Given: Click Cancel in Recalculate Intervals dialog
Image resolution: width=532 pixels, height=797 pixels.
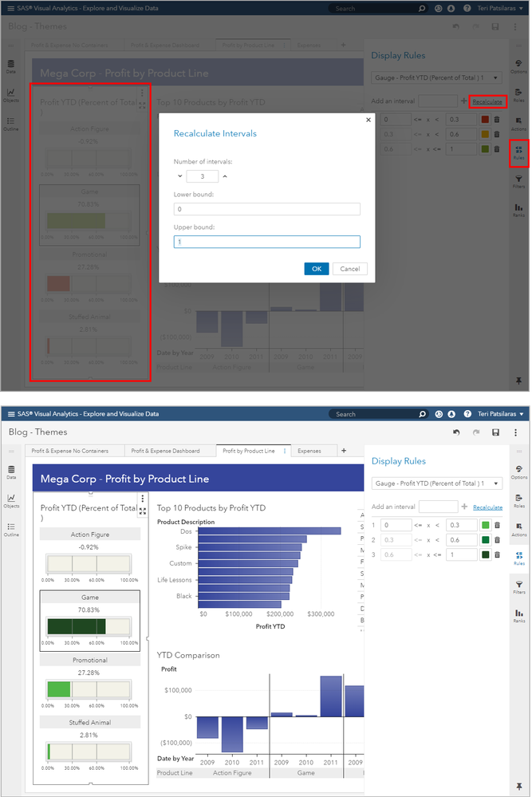Looking at the screenshot, I should tap(349, 269).
